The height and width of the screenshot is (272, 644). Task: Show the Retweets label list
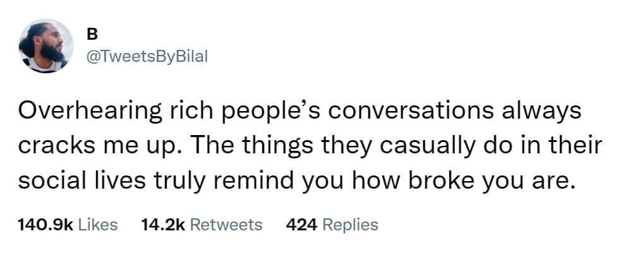pos(226,224)
